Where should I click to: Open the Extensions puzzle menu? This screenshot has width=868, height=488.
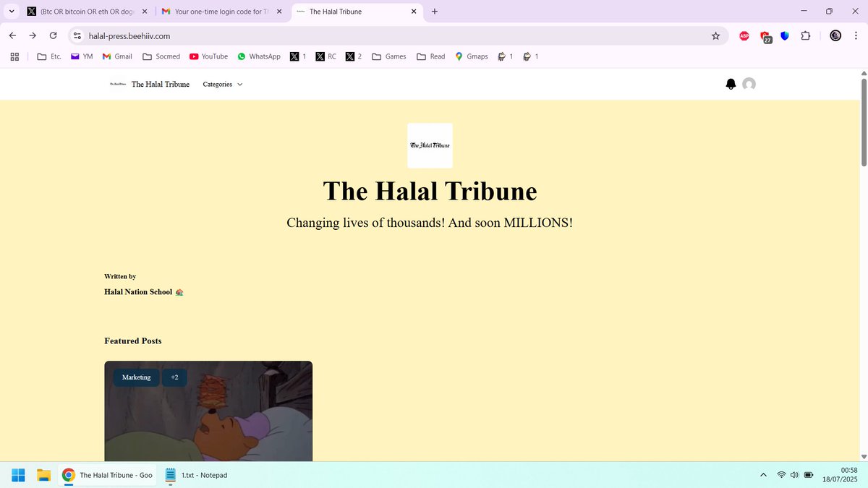806,35
